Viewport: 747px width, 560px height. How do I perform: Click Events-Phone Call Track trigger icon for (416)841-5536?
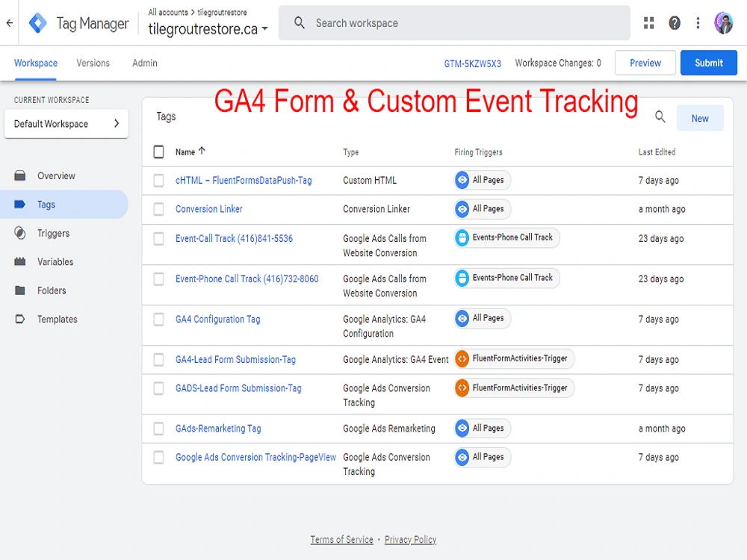pyautogui.click(x=462, y=237)
